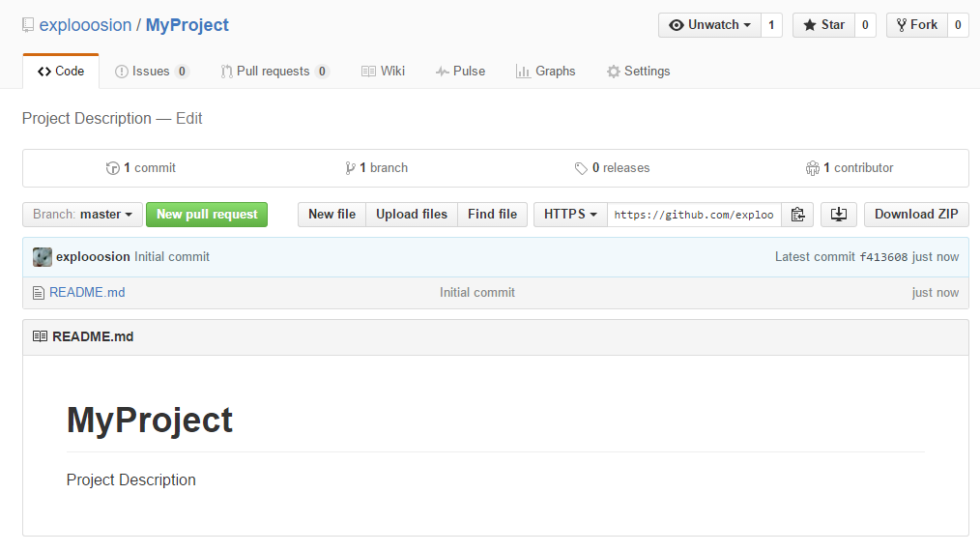Click the New file button

331,215
